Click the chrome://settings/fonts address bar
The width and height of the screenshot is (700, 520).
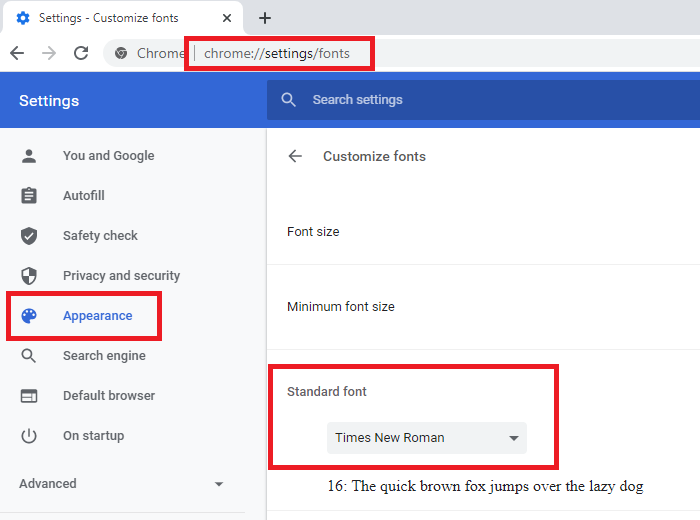point(278,53)
